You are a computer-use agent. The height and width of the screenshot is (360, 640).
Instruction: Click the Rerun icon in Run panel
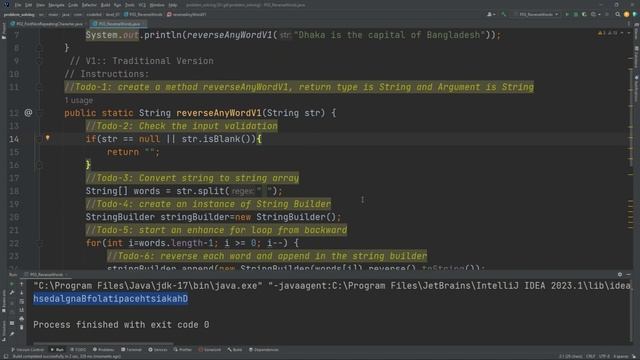12,284
